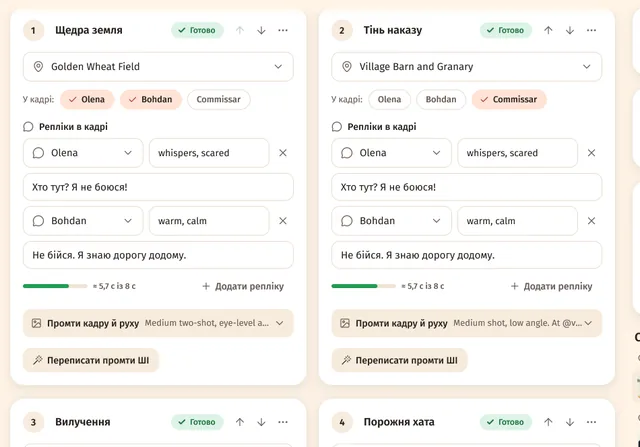Click Додати репліку in scene 1
The image size is (640, 447).
pos(243,286)
